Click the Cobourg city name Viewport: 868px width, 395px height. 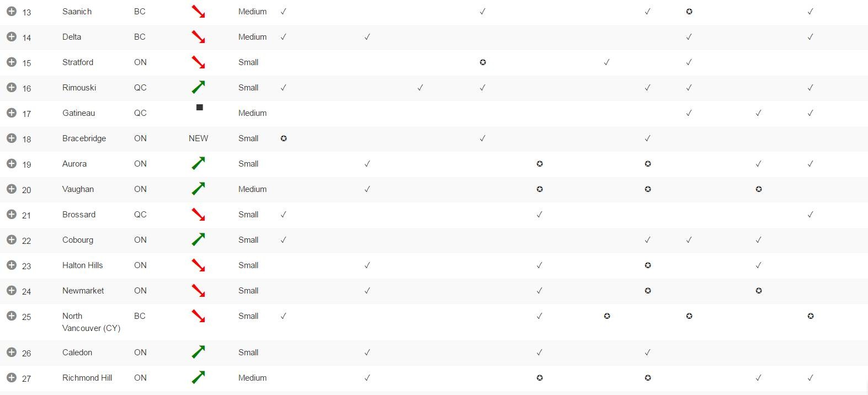(78, 240)
